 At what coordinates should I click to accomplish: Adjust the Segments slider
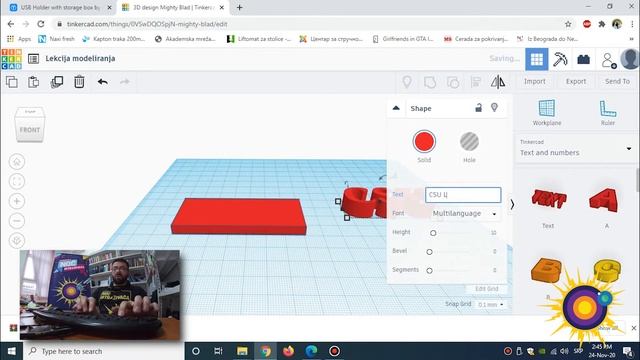point(429,271)
